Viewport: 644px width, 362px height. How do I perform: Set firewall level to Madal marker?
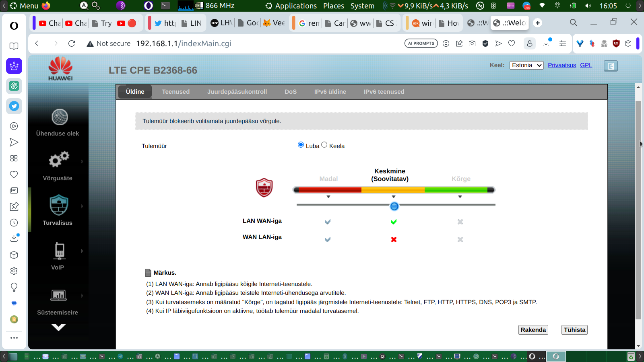pos(328,197)
